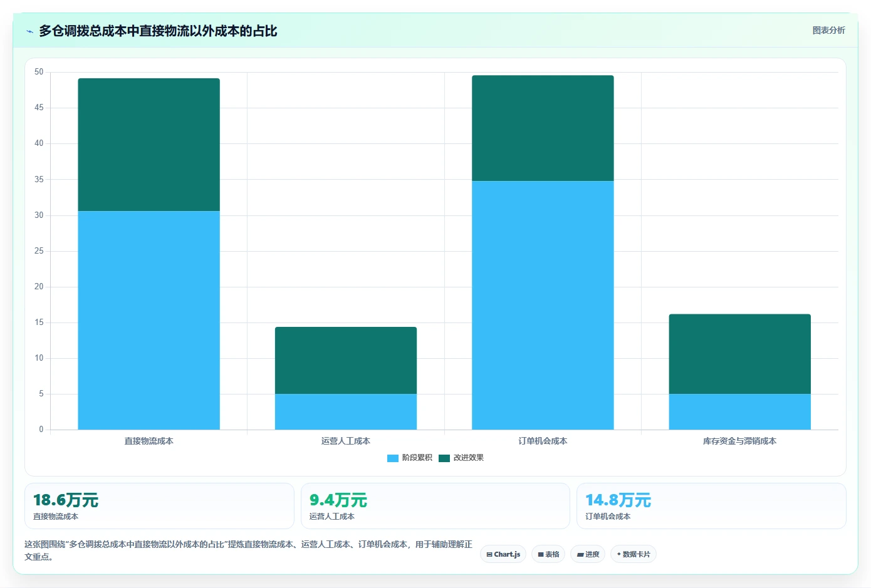Click the blue 阶段累积 bar segment for 直接物流成本

149,321
